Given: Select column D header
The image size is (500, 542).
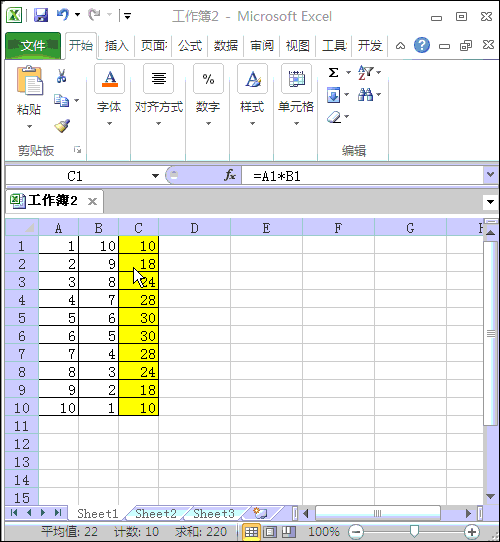Looking at the screenshot, I should coord(194,227).
